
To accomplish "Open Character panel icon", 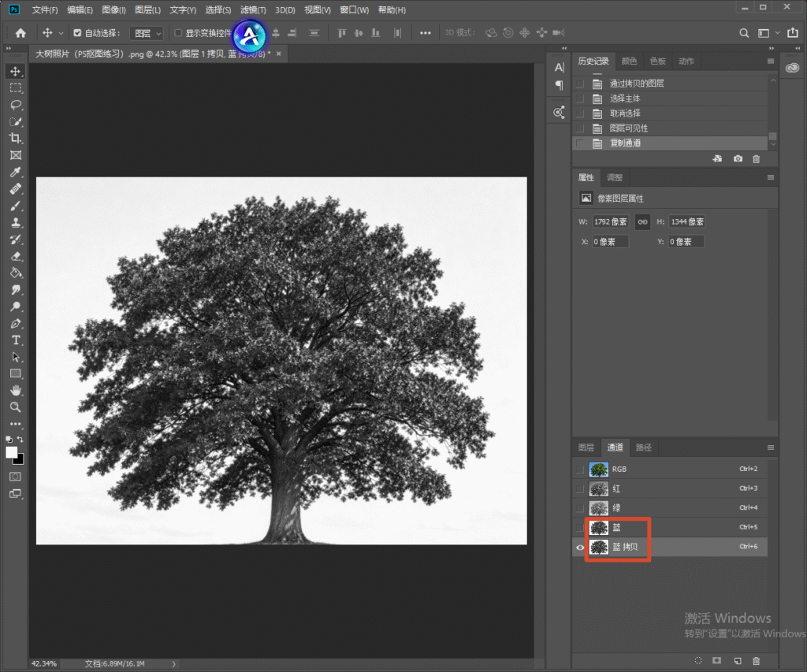I will point(560,68).
